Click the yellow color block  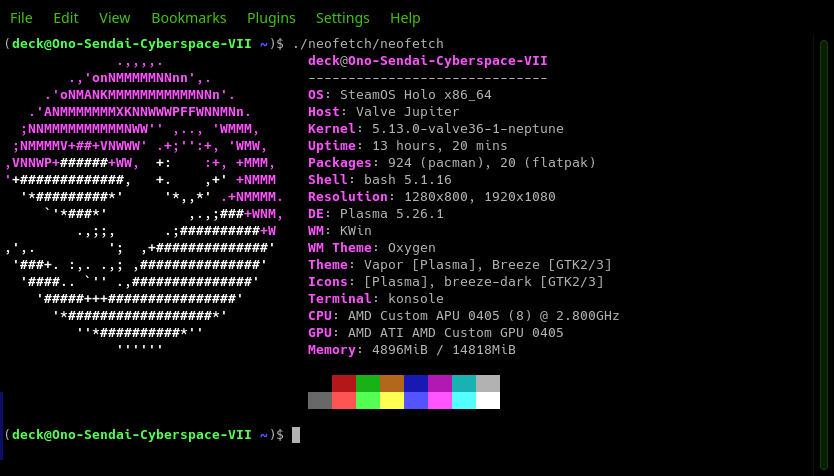click(x=392, y=400)
